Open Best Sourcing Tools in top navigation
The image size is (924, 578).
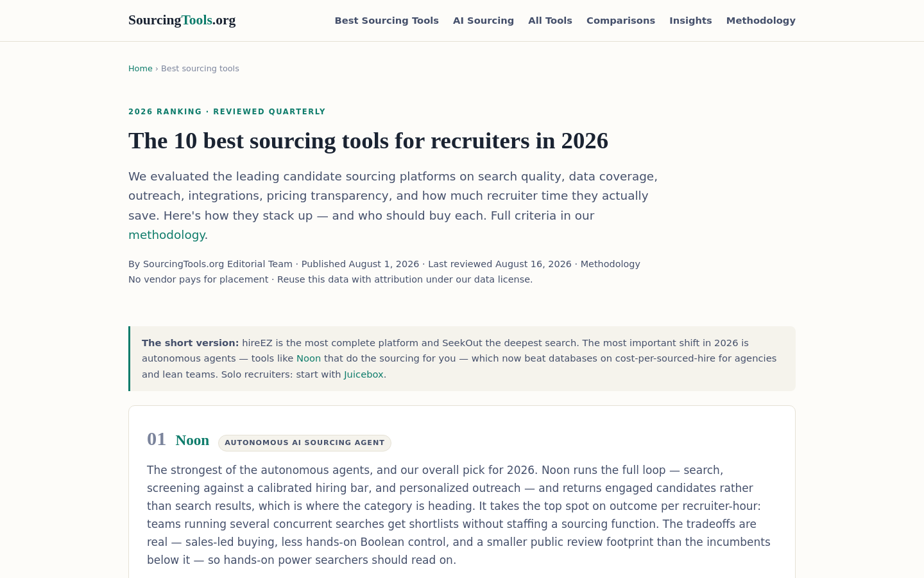click(x=386, y=21)
